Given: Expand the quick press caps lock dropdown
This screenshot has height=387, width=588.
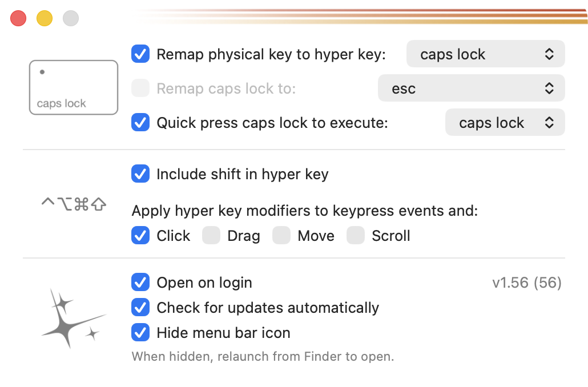Looking at the screenshot, I should 505,123.
